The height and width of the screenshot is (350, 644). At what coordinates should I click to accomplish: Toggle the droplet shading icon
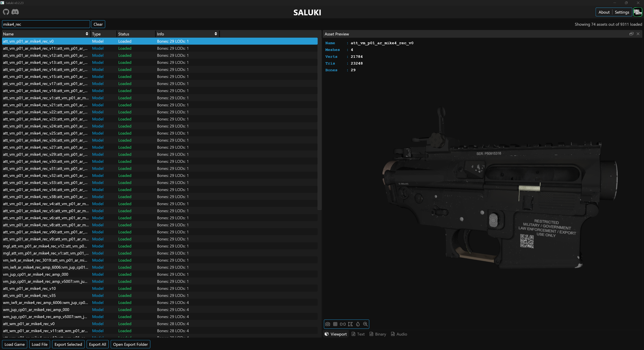[x=358, y=324]
